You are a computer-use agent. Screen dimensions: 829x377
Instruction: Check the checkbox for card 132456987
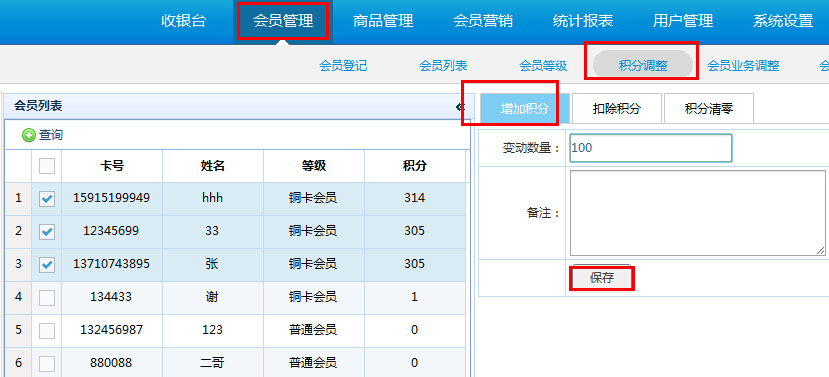[x=47, y=330]
